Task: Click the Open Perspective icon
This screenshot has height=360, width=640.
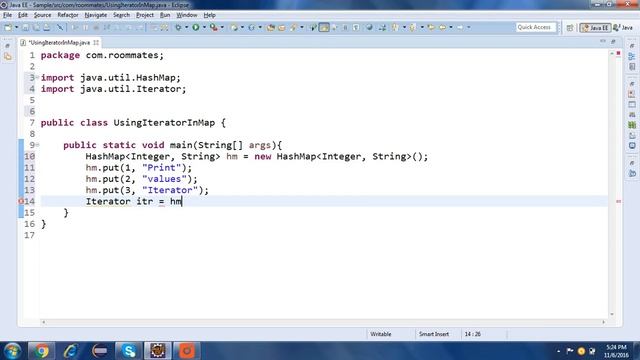Action: point(570,28)
